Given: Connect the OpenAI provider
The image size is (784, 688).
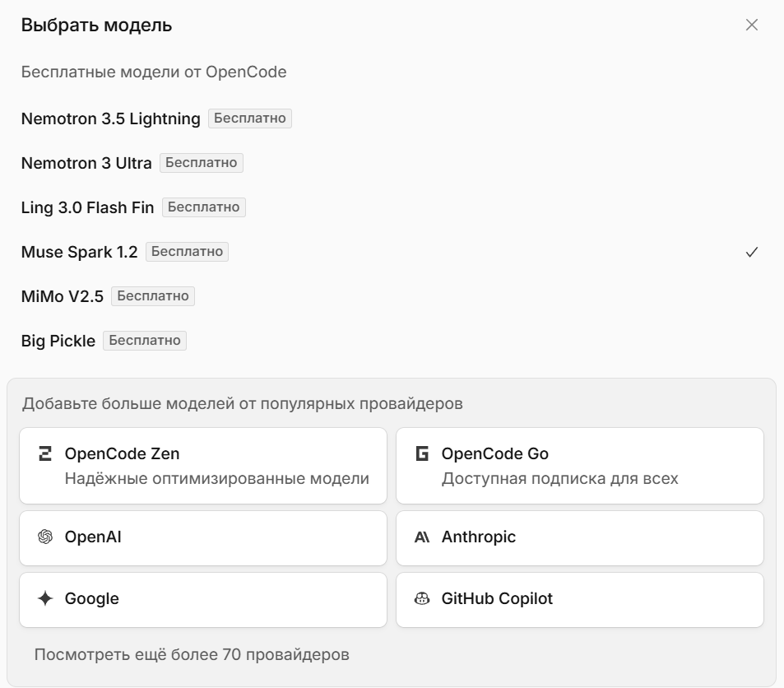Looking at the screenshot, I should tap(203, 538).
